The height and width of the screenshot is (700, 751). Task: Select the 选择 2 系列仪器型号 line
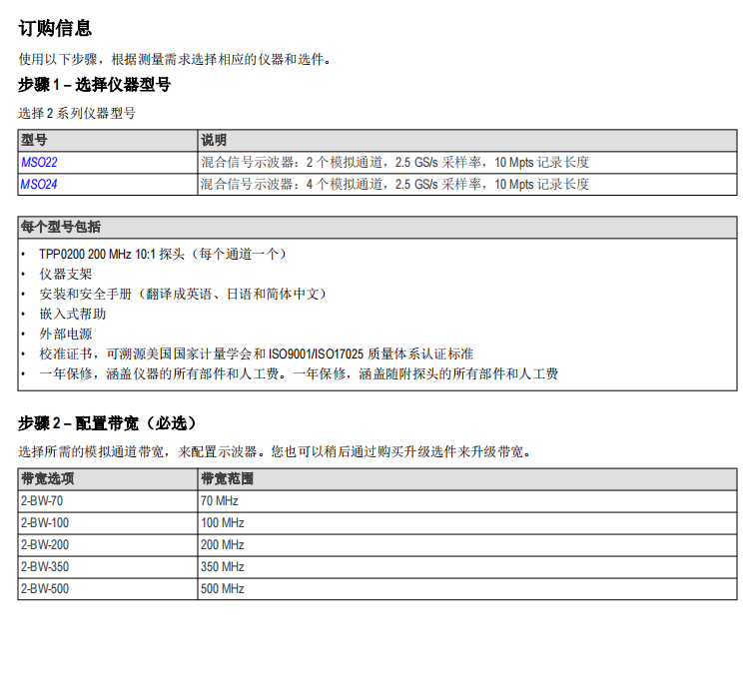click(x=77, y=114)
